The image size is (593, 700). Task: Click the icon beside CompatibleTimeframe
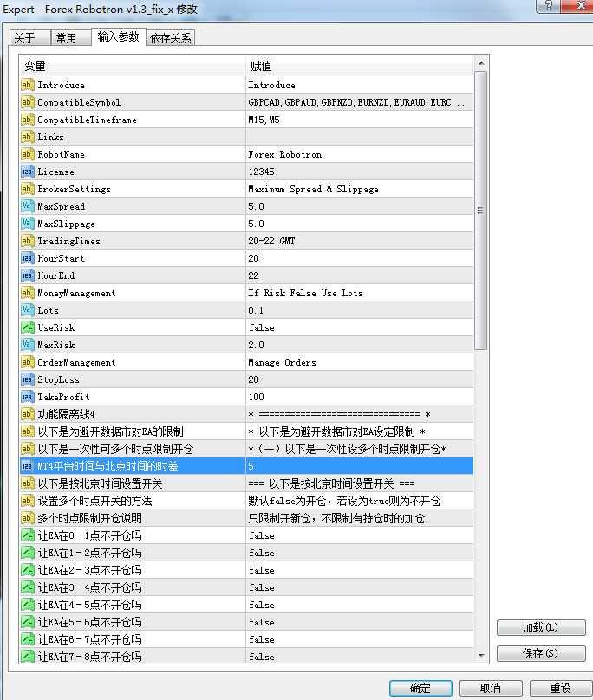(x=27, y=120)
